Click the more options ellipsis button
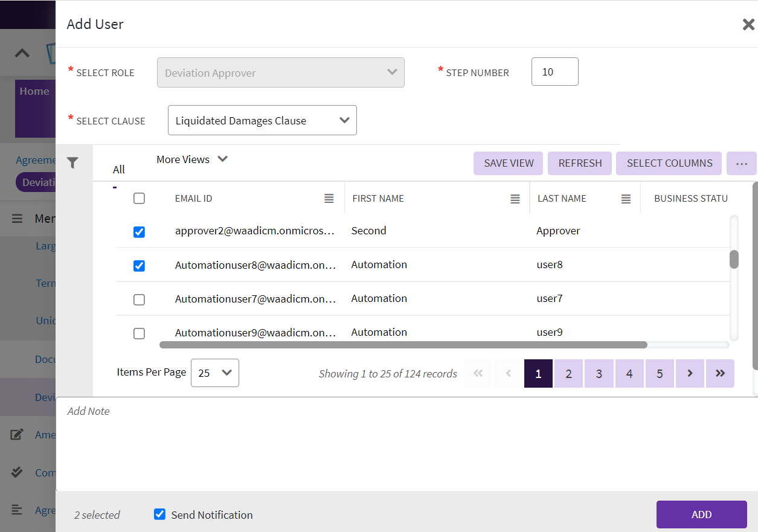The height and width of the screenshot is (532, 758). tap(741, 164)
